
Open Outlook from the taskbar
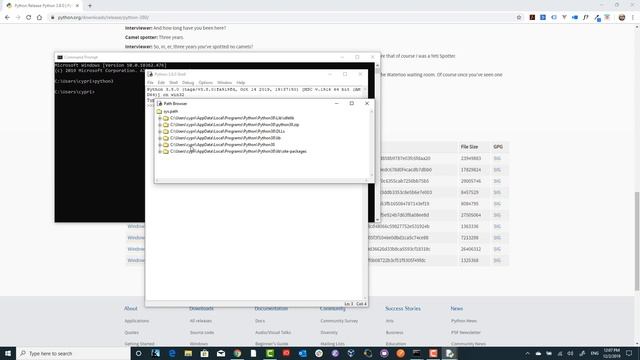(302, 353)
